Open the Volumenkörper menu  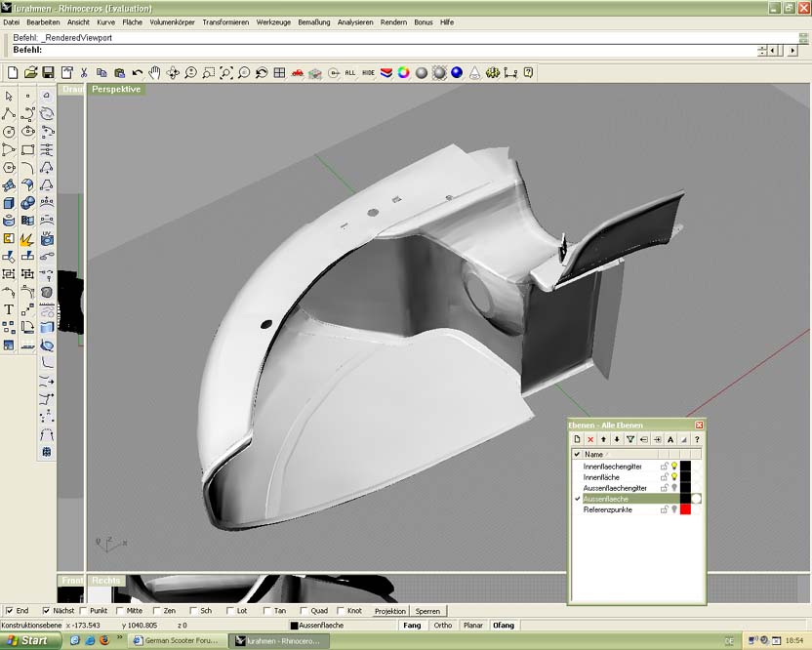click(173, 21)
